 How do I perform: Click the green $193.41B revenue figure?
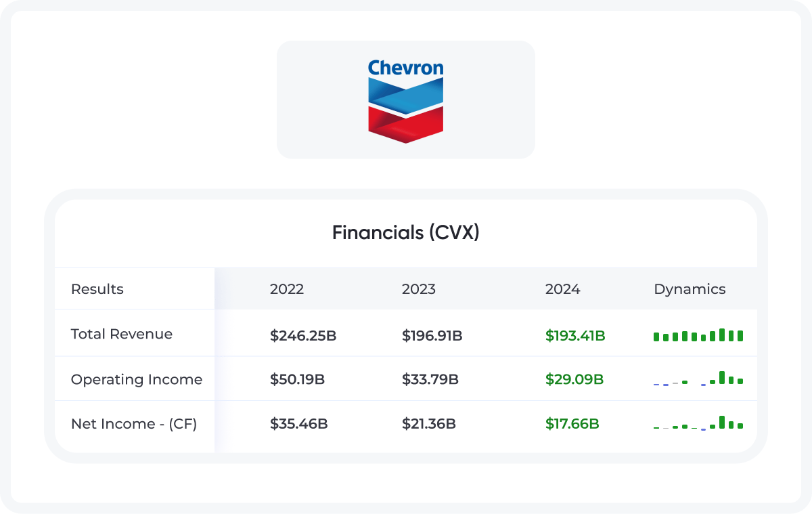[575, 335]
